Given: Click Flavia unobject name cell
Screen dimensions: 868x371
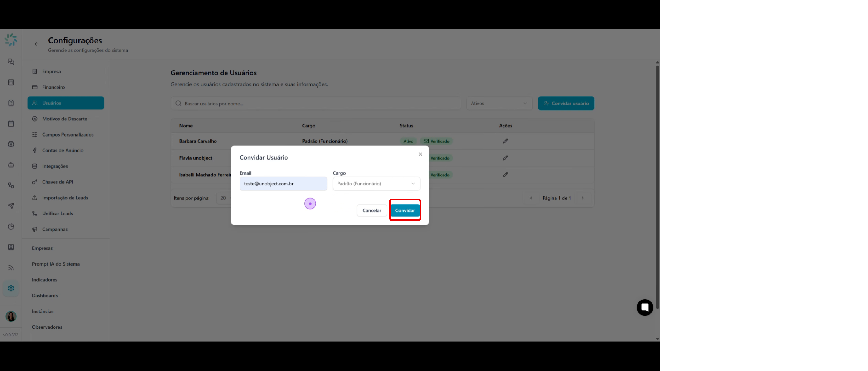Looking at the screenshot, I should pyautogui.click(x=196, y=158).
